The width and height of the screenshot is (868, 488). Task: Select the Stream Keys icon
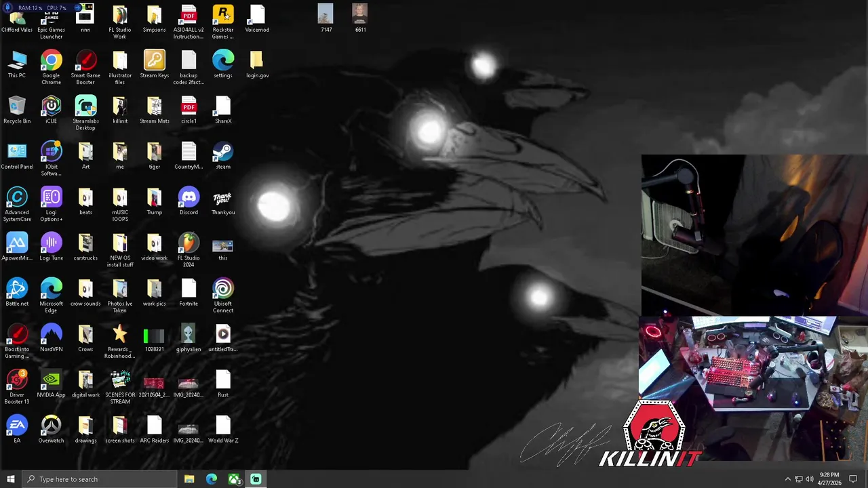(154, 64)
